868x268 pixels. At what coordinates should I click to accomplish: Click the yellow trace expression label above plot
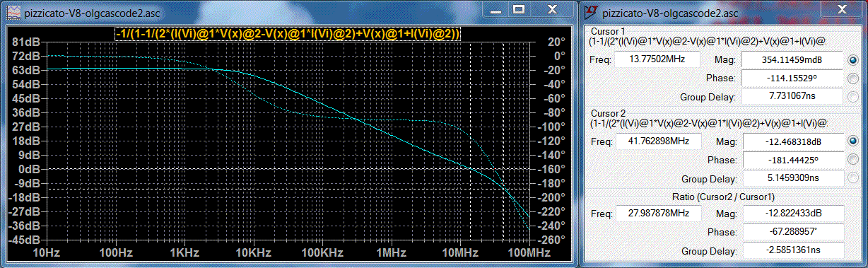click(x=288, y=33)
